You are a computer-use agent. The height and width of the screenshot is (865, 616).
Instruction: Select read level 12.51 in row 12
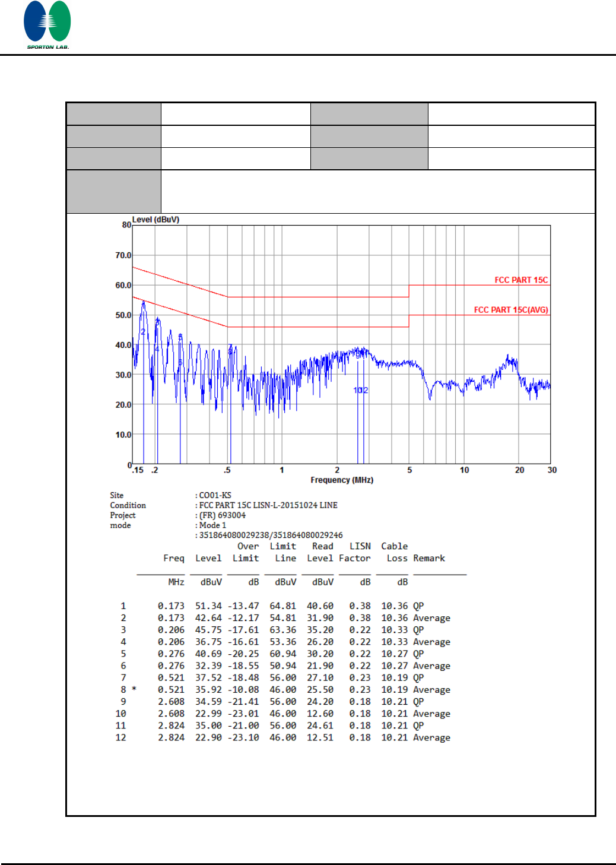click(x=320, y=737)
